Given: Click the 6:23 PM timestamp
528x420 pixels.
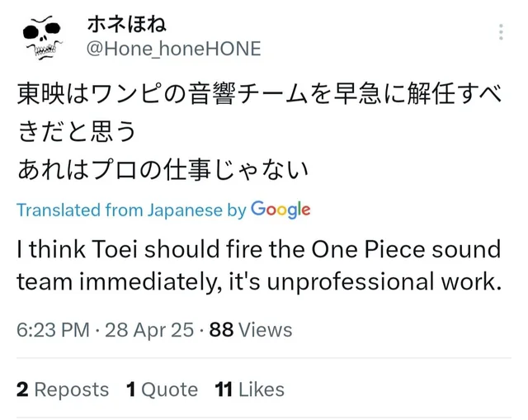Looking at the screenshot, I should tap(52, 330).
